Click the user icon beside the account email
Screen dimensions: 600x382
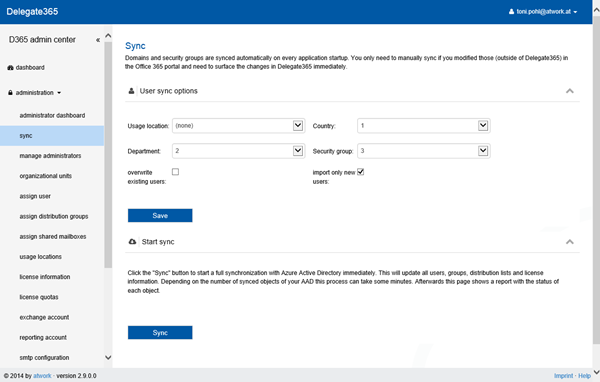point(511,11)
